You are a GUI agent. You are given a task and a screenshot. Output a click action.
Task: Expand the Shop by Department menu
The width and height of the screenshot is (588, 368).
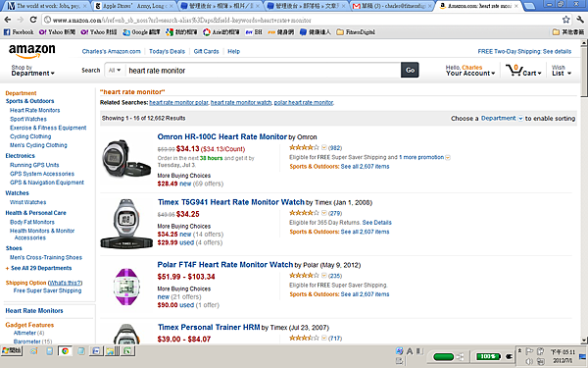point(32,71)
